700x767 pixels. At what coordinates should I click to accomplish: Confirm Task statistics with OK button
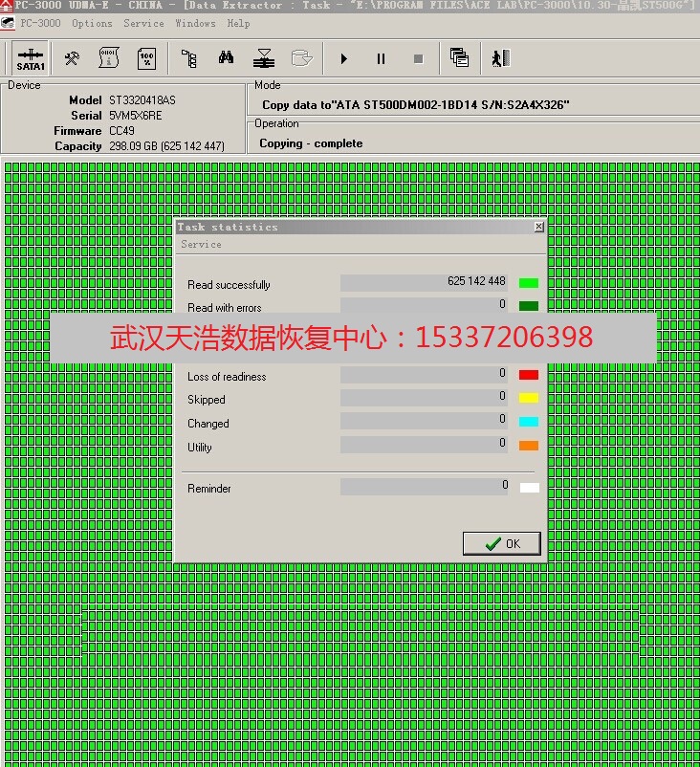click(x=502, y=543)
